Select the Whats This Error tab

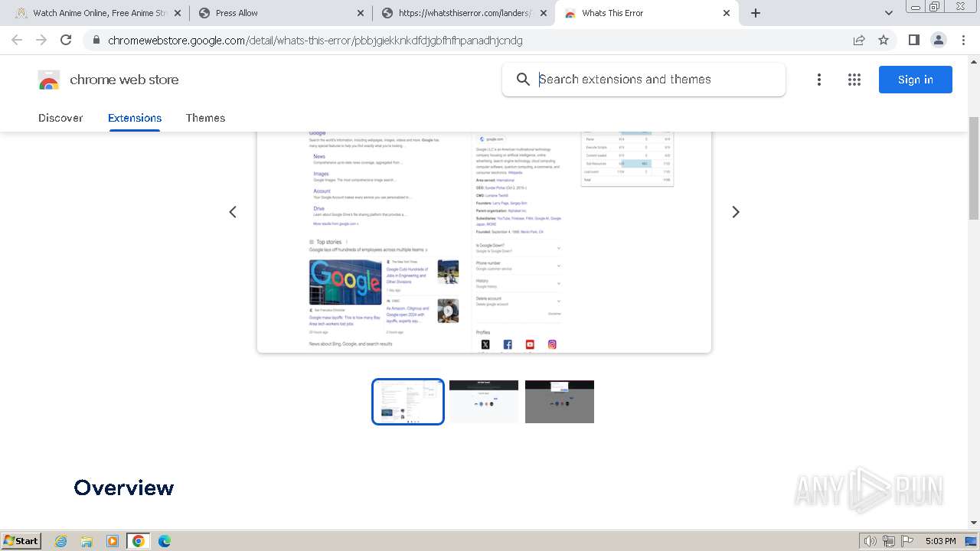[647, 13]
